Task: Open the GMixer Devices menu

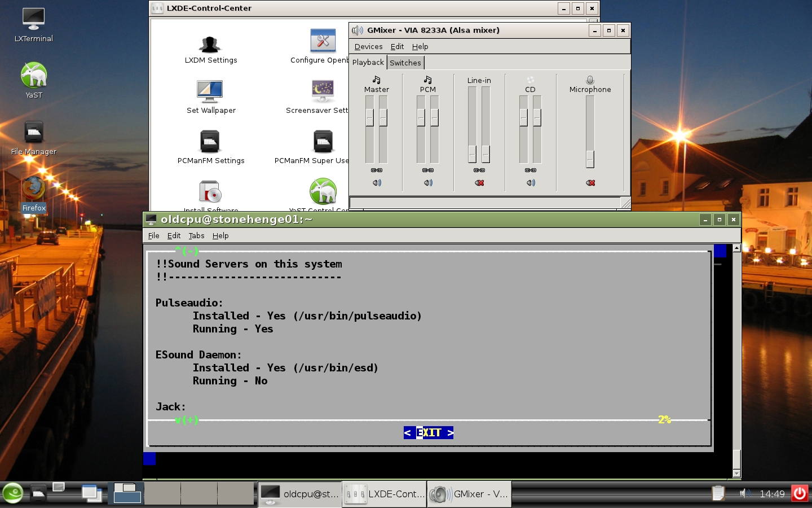Action: pos(368,46)
